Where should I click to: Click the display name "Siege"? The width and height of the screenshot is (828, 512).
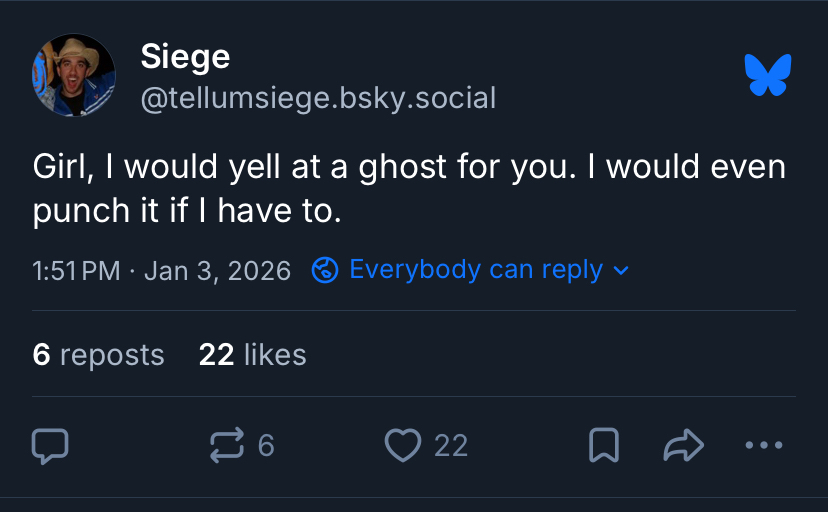(x=185, y=56)
